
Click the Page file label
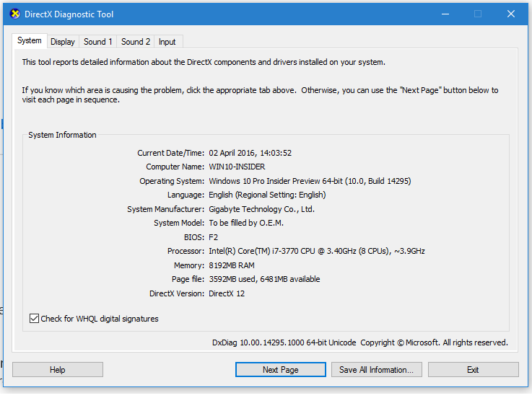(188, 279)
